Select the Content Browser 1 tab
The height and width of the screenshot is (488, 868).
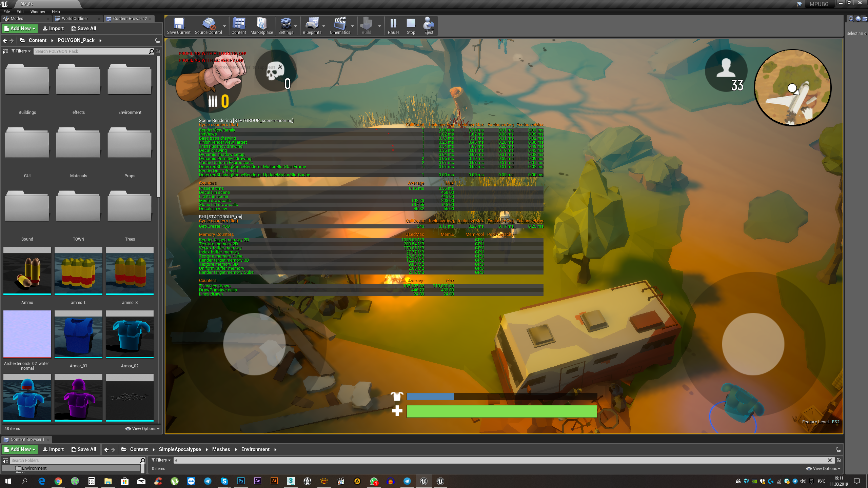(x=27, y=440)
